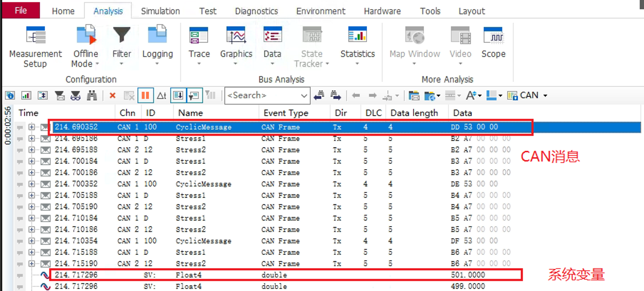Switch to the Test tab
The image size is (644, 291).
coord(208,11)
